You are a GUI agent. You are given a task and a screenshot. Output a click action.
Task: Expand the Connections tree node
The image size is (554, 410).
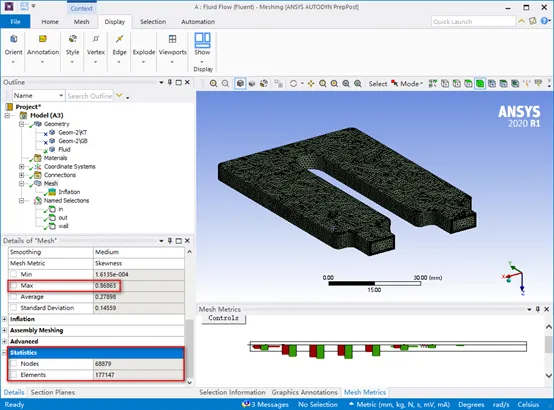tap(22, 175)
